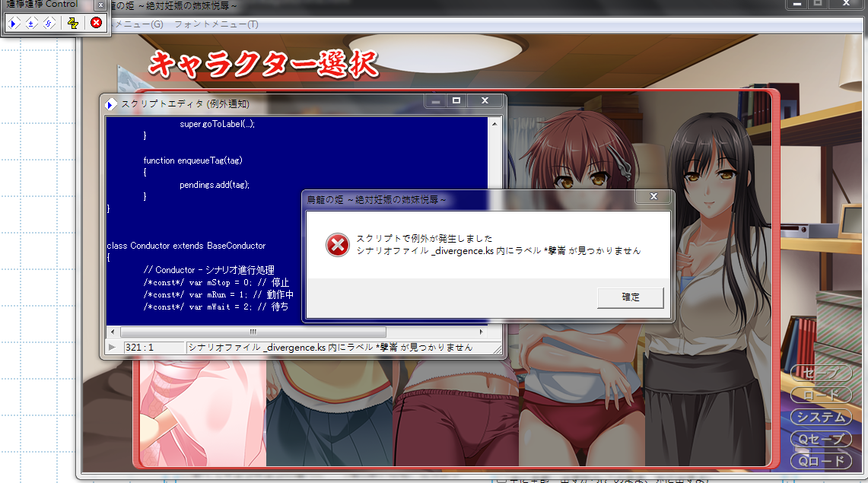
Task: Click the plus-minus diamond icon in Control toolbar
Action: pos(31,23)
